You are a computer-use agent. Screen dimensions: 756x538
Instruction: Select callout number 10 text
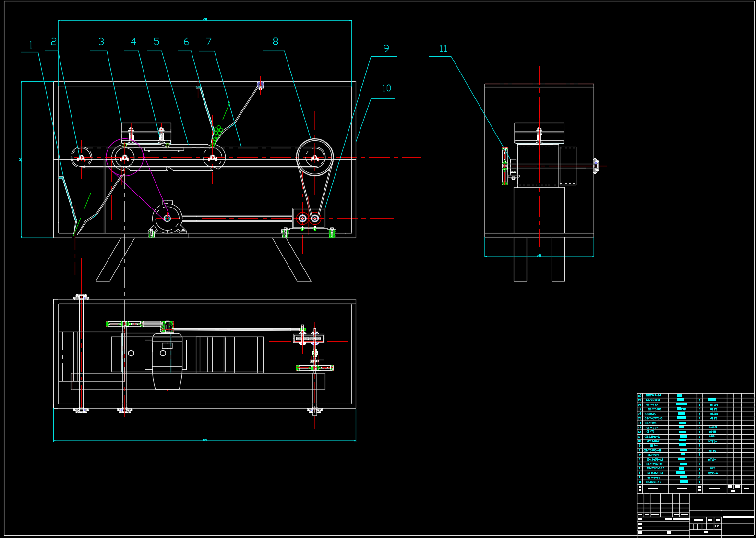point(386,88)
